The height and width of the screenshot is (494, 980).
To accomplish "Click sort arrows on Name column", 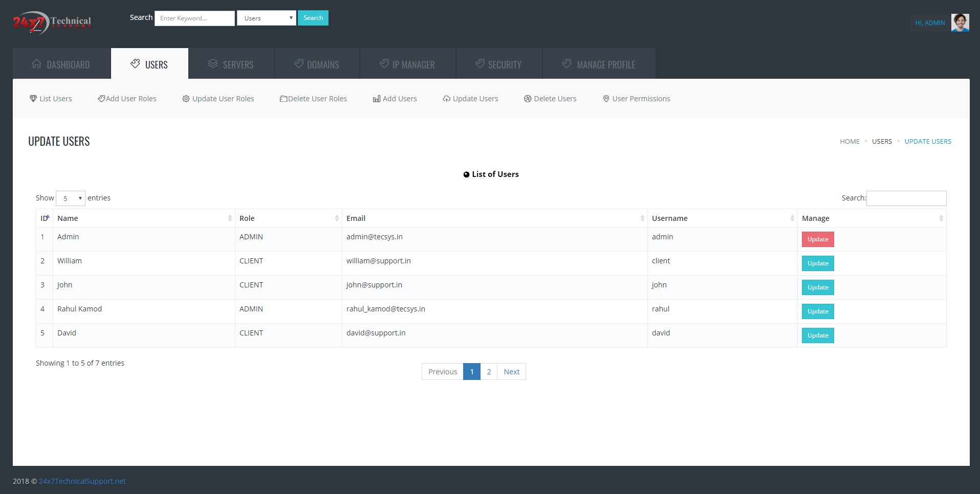I will [x=230, y=218].
